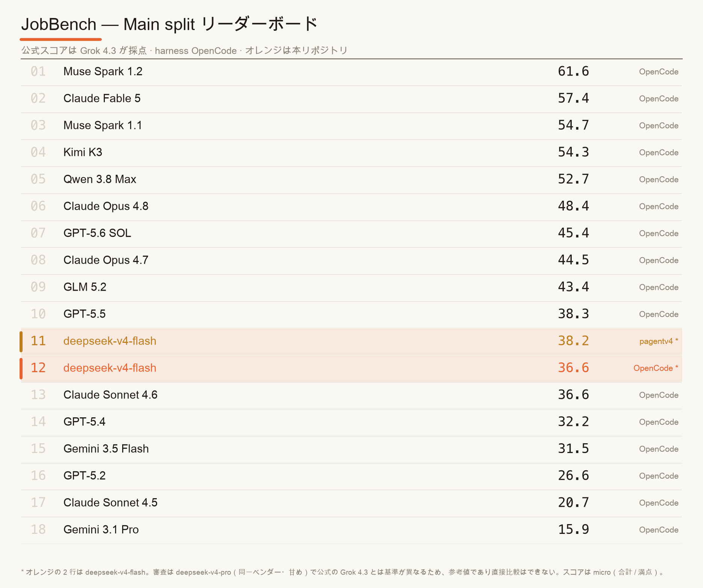
Task: Click the orange OpenCode * harness label
Action: tap(656, 368)
